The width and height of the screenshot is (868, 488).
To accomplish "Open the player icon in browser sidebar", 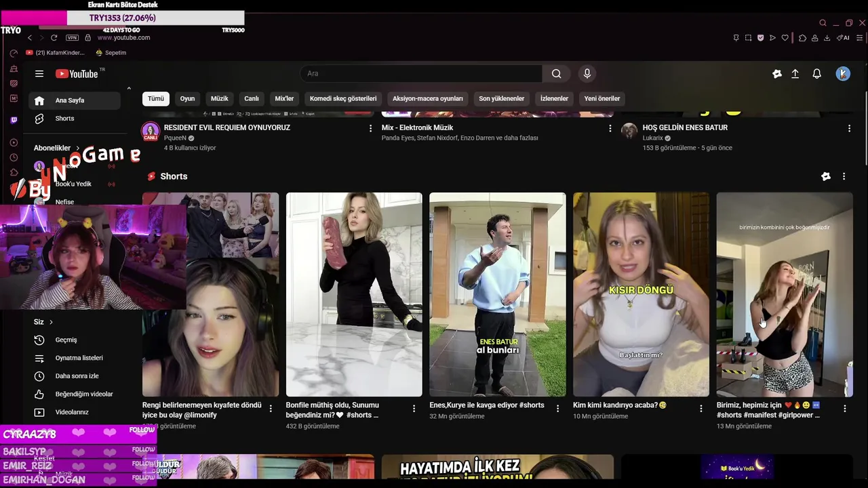I will (14, 142).
